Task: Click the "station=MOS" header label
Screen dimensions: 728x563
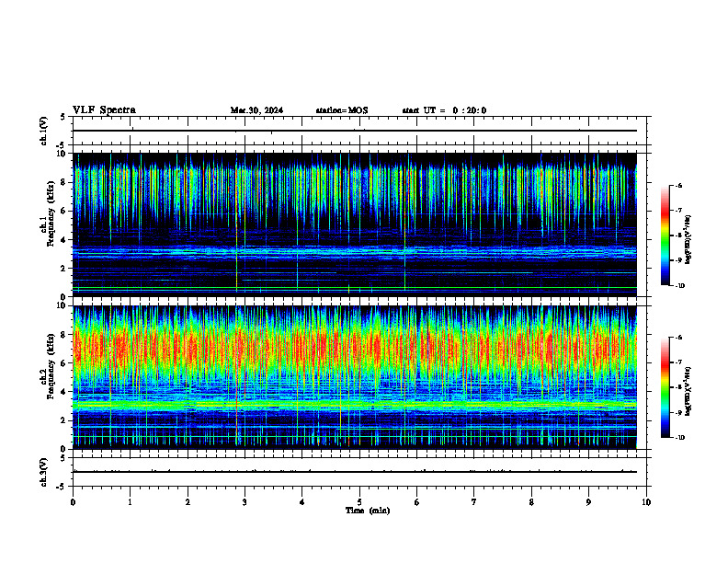Action: tap(342, 110)
